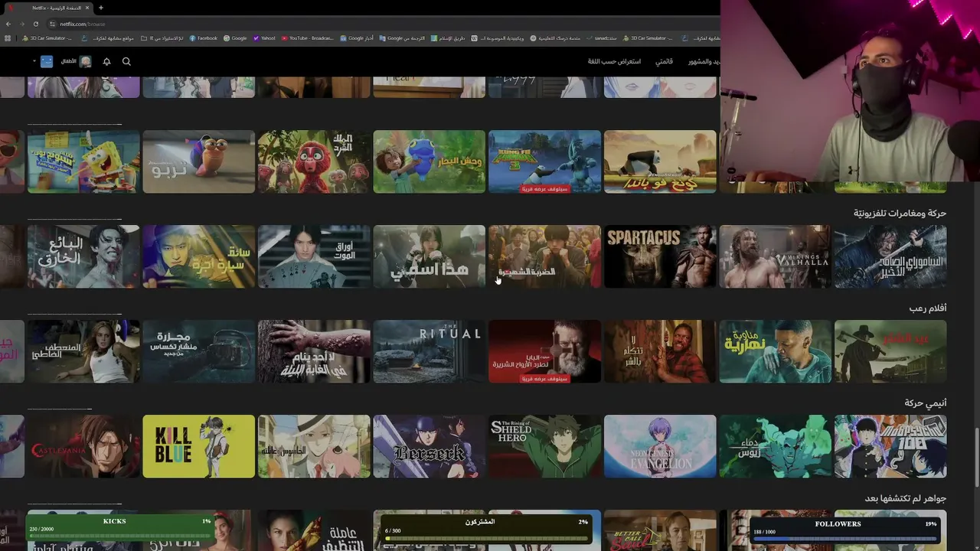Open the YouTube - Broadcast bookmark
This screenshot has width=980, height=551.
[x=308, y=38]
